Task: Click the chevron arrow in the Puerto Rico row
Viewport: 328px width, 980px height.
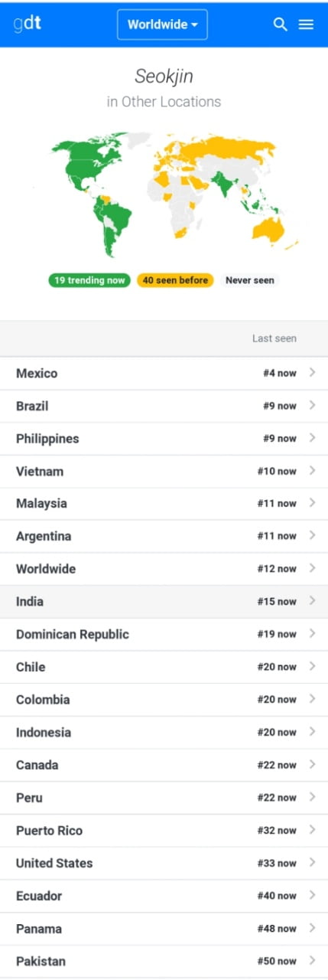Action: point(312,830)
